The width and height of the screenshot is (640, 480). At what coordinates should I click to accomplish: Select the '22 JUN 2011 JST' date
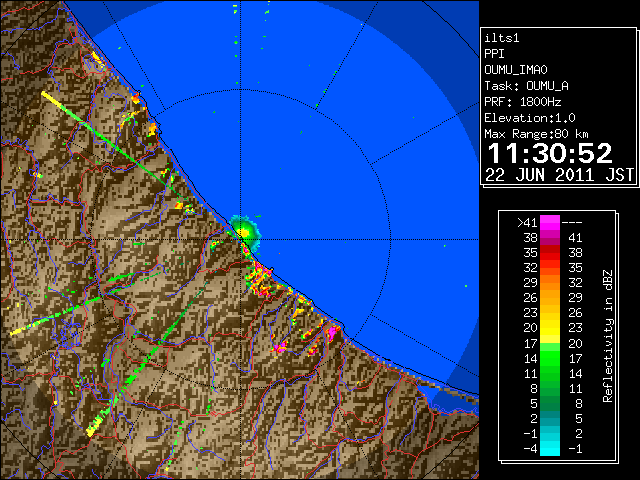[x=560, y=175]
